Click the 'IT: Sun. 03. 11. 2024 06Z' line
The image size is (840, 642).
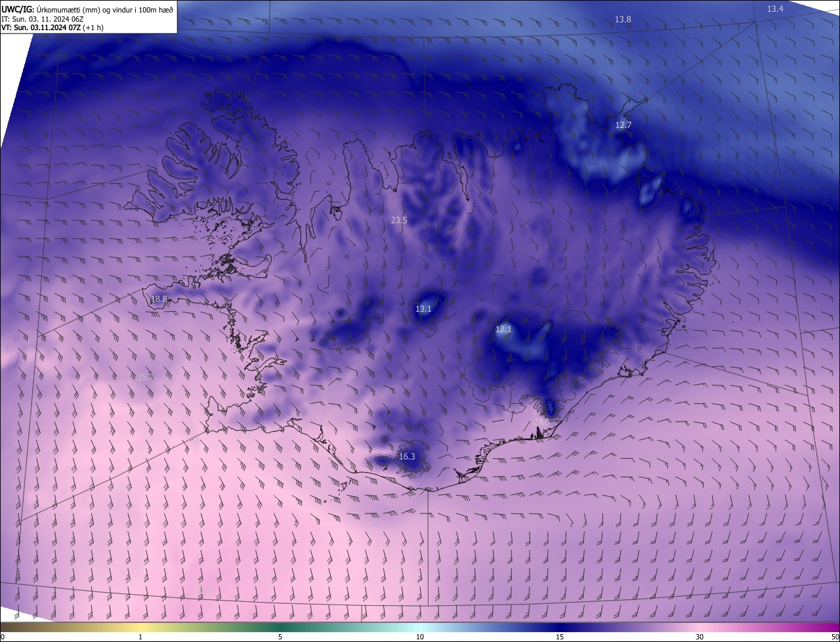pos(43,19)
